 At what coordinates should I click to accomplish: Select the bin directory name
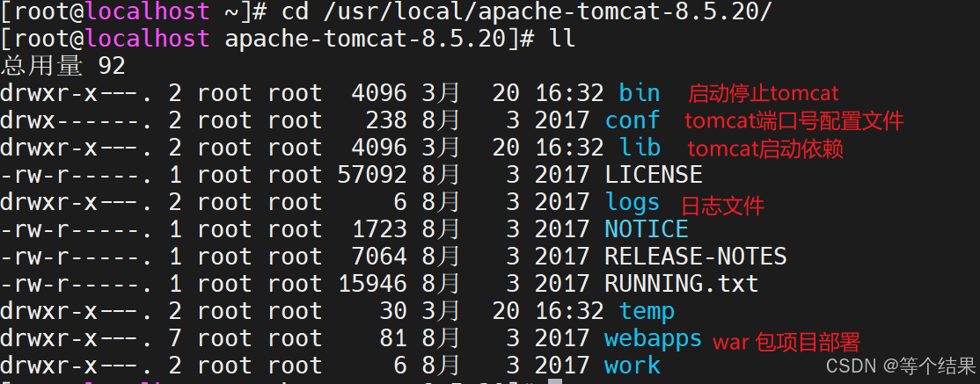[x=639, y=93]
